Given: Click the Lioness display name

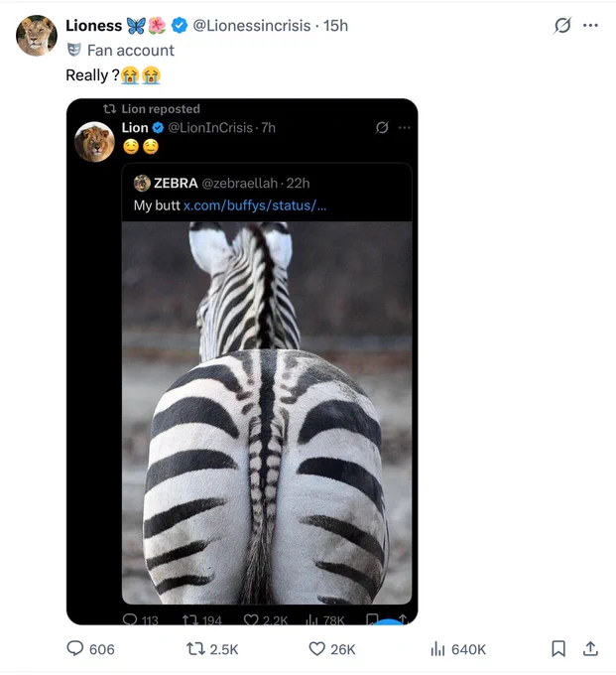Looking at the screenshot, I should coord(94,26).
